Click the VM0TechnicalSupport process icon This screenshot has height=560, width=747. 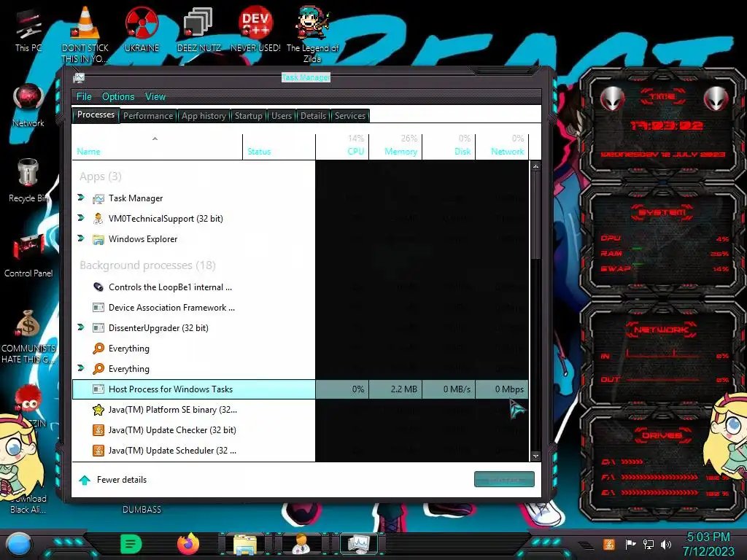(x=98, y=219)
